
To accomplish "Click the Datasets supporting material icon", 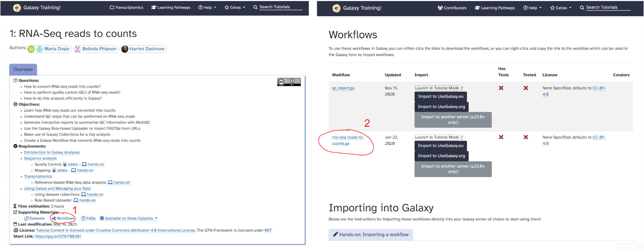I will point(27,218).
